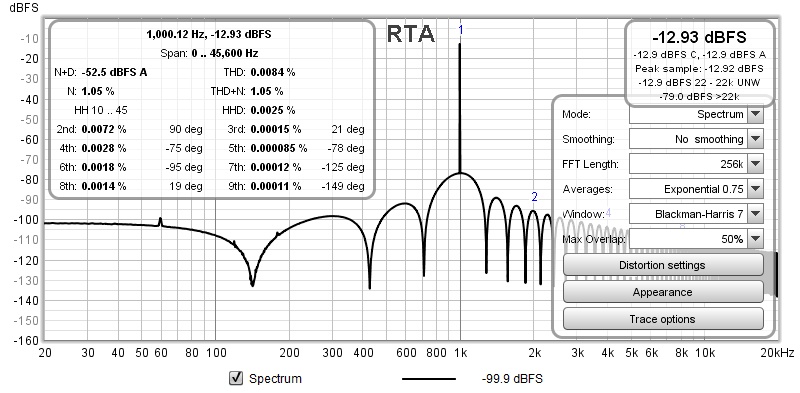Screen dimensions: 800x393
Task: Click the fundamental harmonic marker 1
Action: pyautogui.click(x=461, y=30)
